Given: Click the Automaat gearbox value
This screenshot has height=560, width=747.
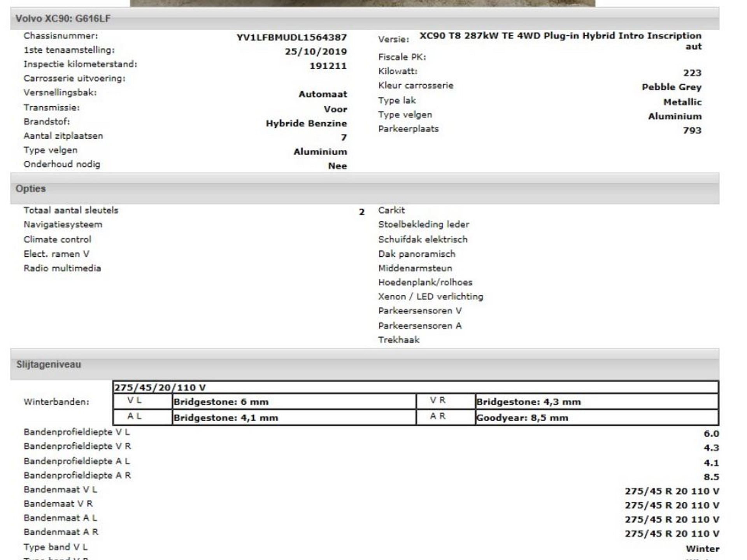Looking at the screenshot, I should [323, 94].
